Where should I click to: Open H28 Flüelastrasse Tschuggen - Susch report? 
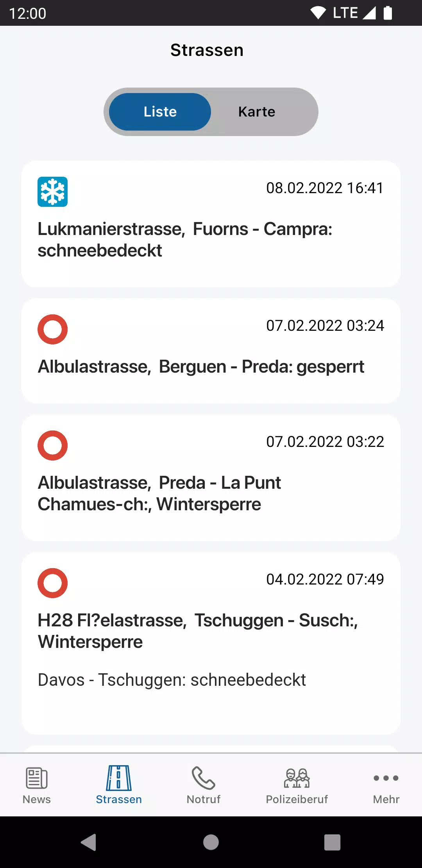[x=197, y=631]
